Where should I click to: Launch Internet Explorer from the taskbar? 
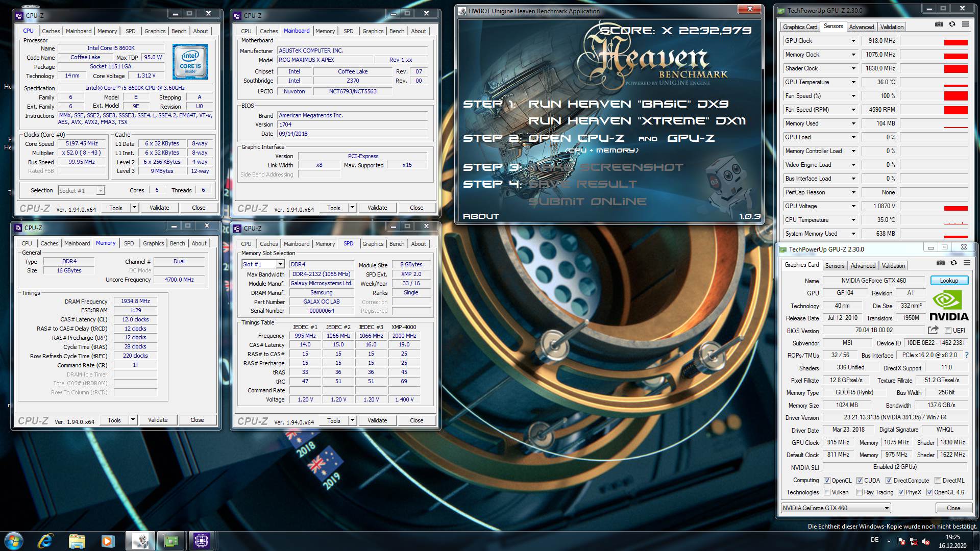[x=45, y=540]
